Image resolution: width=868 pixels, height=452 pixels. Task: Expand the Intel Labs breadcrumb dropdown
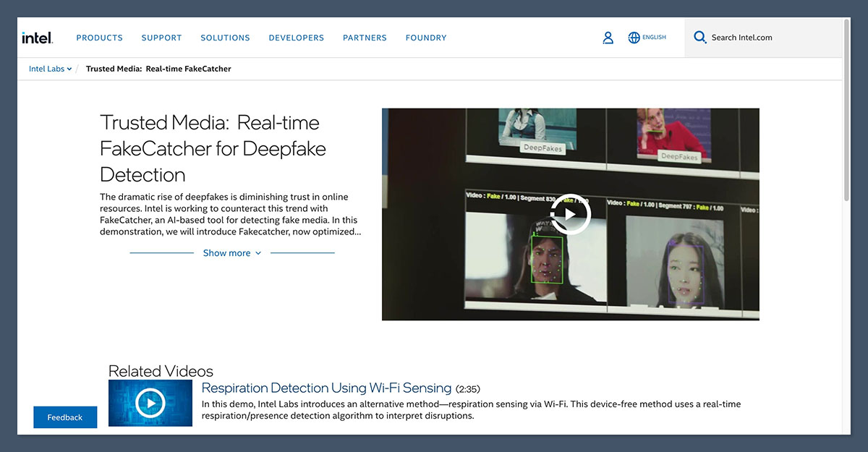pos(50,69)
